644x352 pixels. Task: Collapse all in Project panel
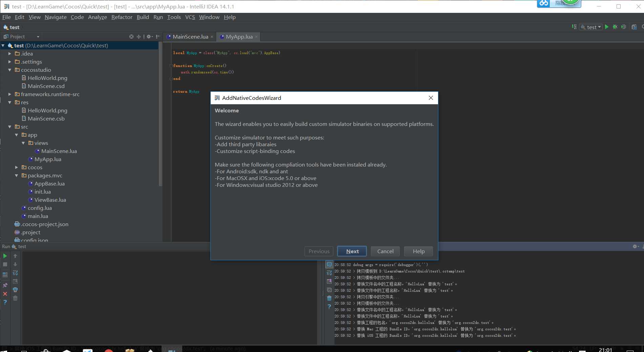coord(139,37)
